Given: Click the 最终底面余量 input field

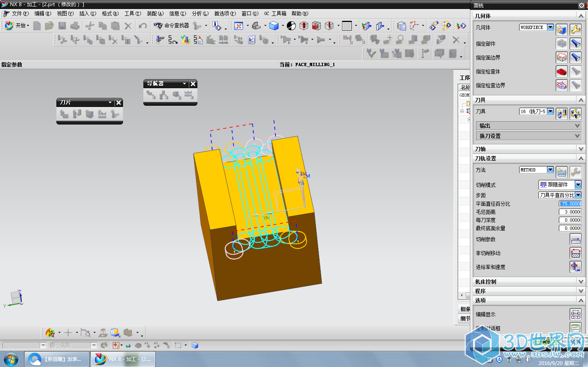Looking at the screenshot, I should [x=570, y=228].
